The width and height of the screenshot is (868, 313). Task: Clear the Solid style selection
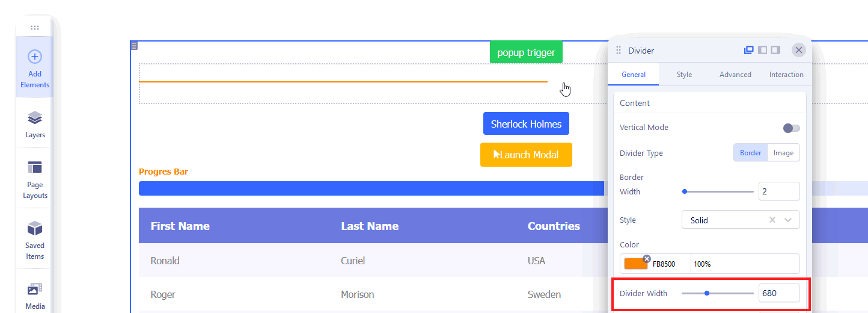tap(772, 220)
